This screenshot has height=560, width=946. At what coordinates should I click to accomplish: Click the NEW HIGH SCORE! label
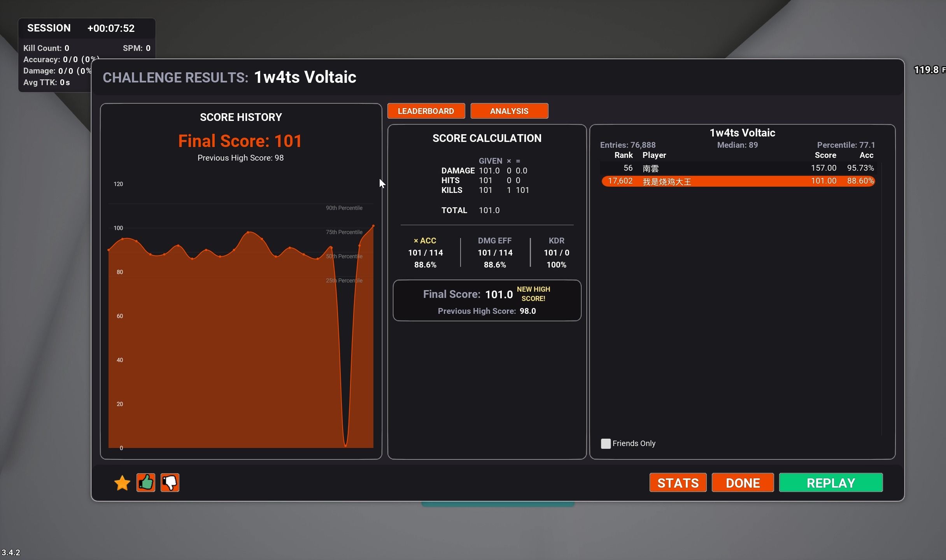pyautogui.click(x=533, y=294)
